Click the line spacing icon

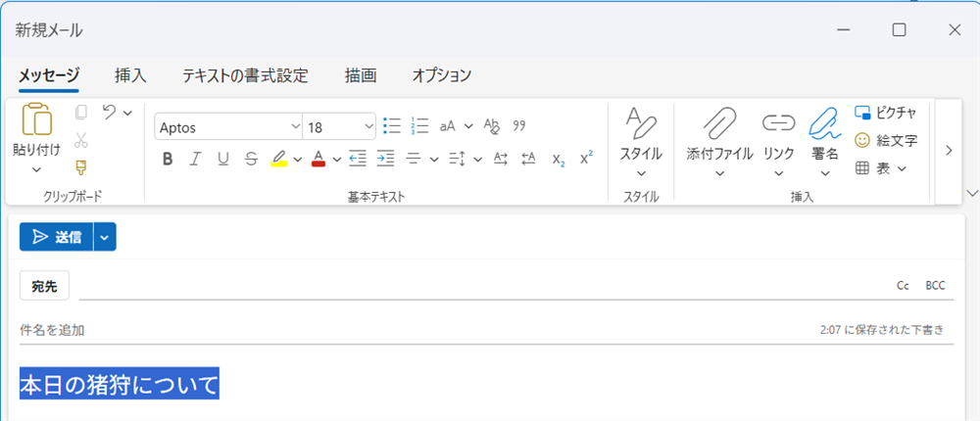[x=457, y=159]
